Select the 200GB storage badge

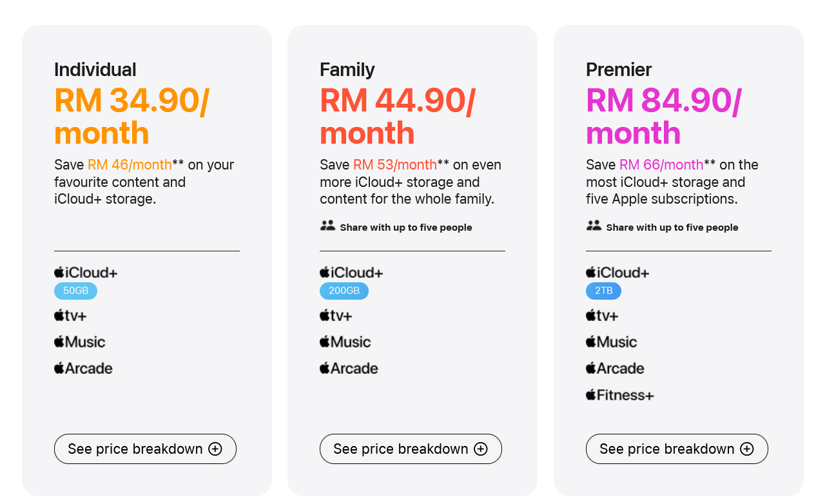[344, 291]
